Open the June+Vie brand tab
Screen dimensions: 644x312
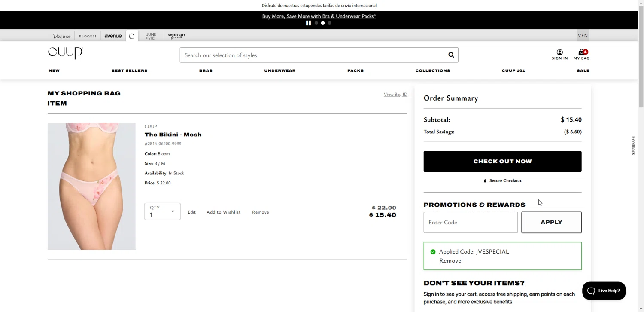(x=151, y=36)
